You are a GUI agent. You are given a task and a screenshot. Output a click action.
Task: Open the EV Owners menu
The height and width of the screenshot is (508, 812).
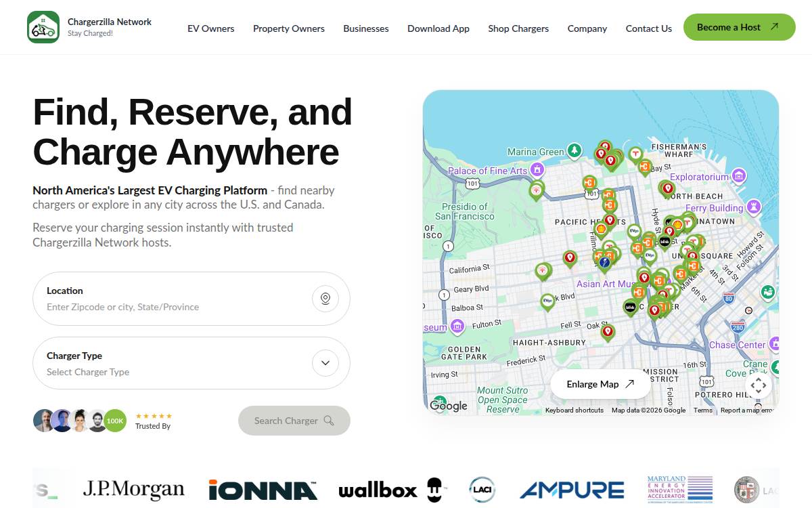coord(211,28)
